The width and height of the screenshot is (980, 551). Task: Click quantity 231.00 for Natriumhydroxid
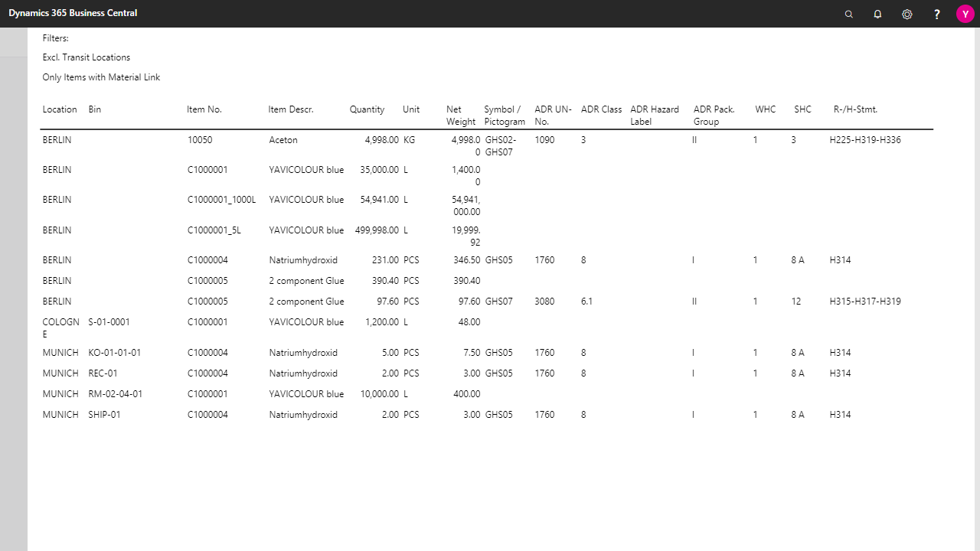click(385, 260)
